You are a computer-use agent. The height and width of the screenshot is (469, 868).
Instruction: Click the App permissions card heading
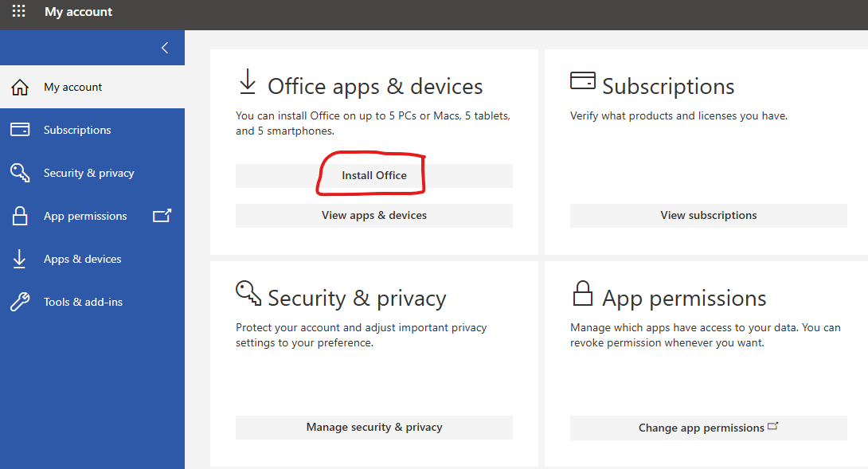[x=684, y=299]
